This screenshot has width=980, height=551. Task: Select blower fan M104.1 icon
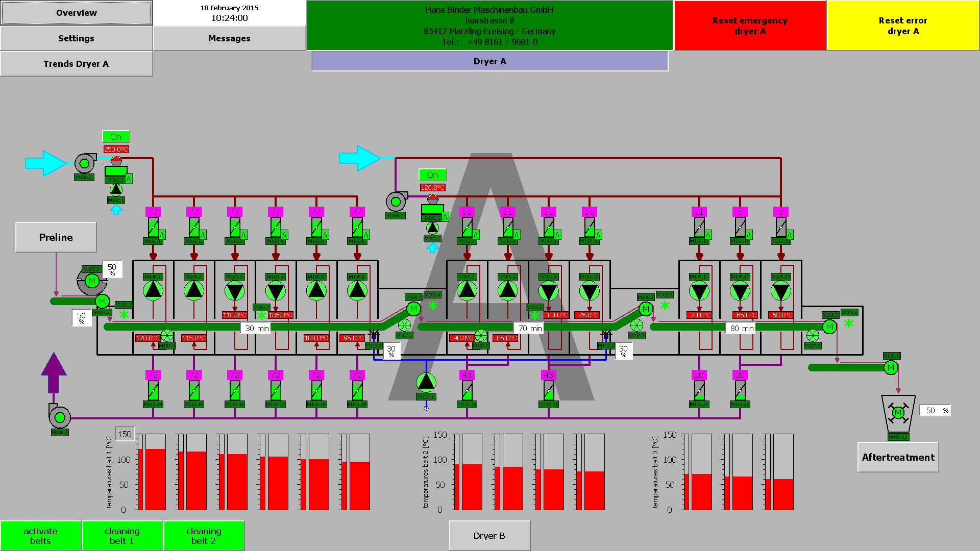coord(85,163)
